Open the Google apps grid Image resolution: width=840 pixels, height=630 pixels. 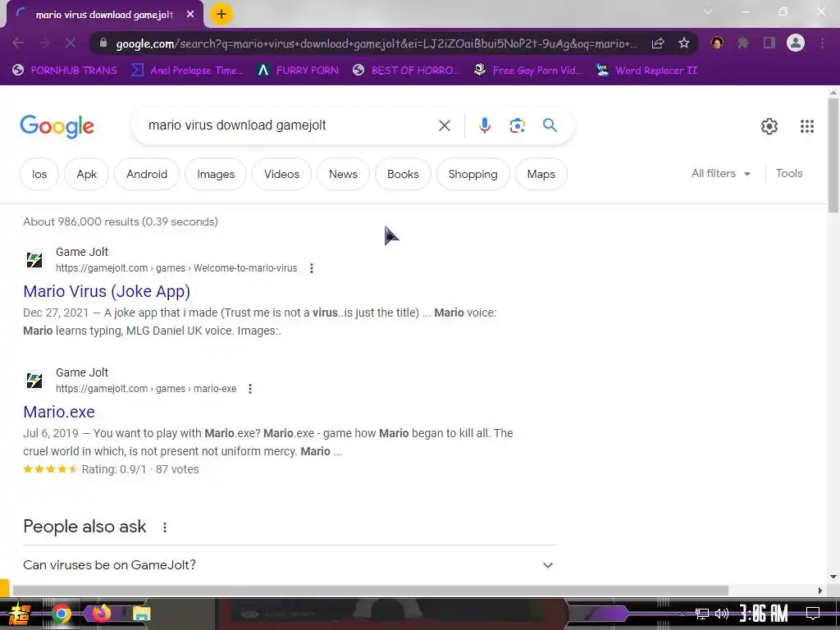click(x=807, y=126)
